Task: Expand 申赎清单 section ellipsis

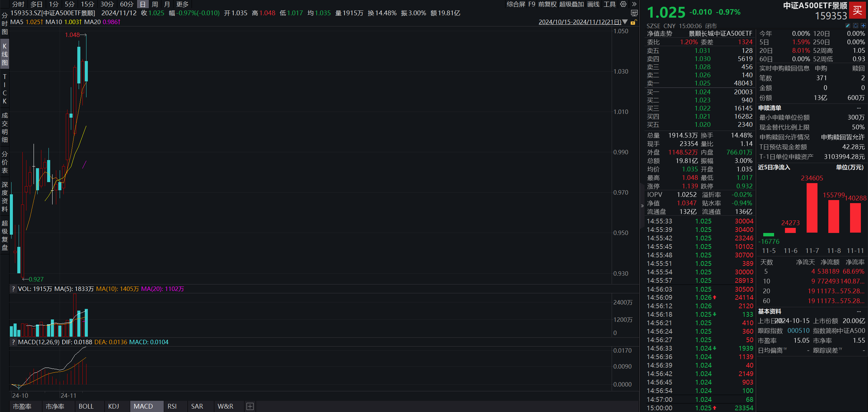Action: click(859, 108)
